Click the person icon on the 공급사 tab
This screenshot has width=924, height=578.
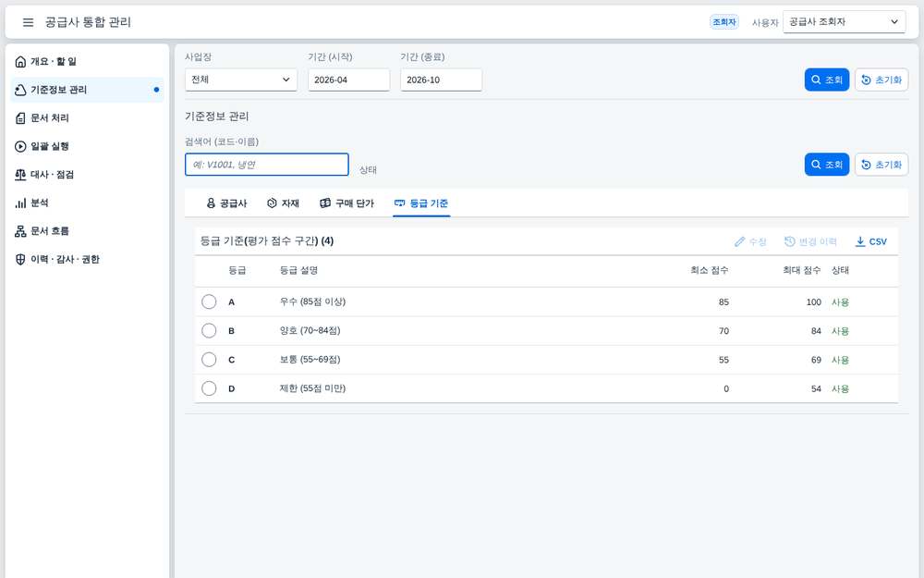(211, 203)
